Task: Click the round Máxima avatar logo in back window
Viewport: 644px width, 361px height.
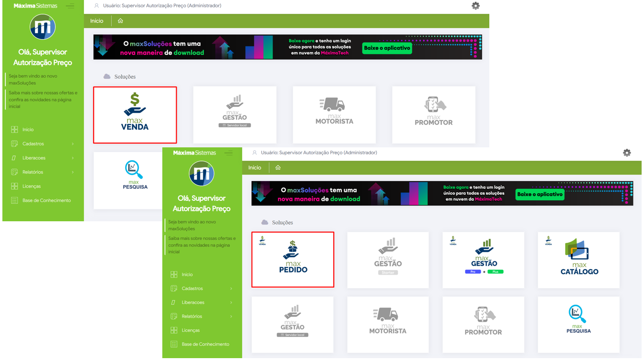Action: tap(42, 27)
